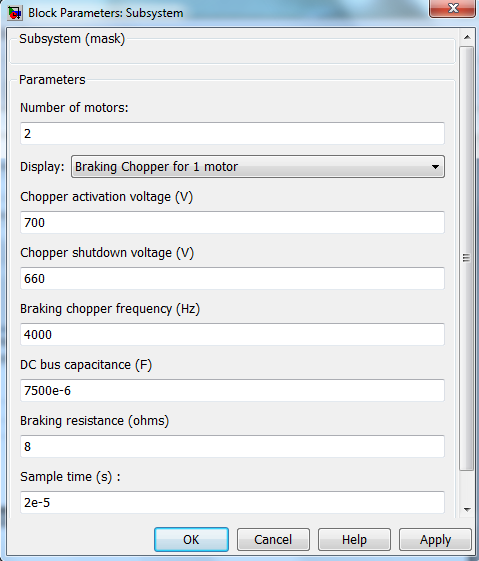Focus the Braking chopper frequency field
Viewport: 479px width, 561px height.
232,335
